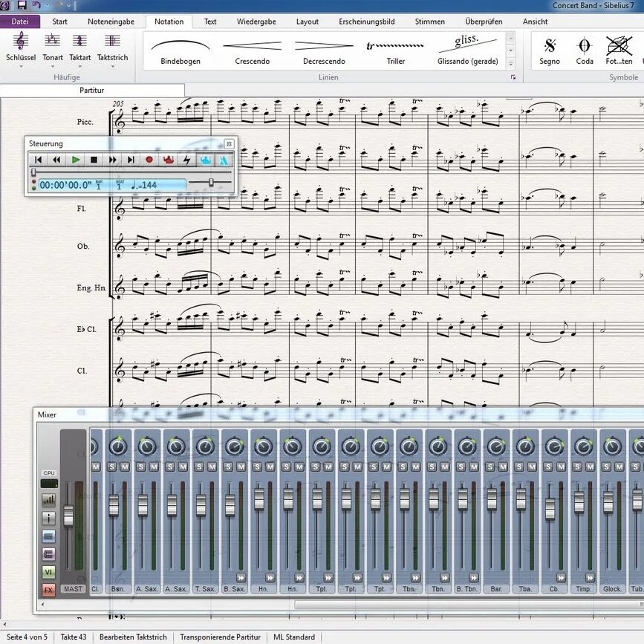Insert the Coda symbol
644x644 pixels.
pos(584,51)
